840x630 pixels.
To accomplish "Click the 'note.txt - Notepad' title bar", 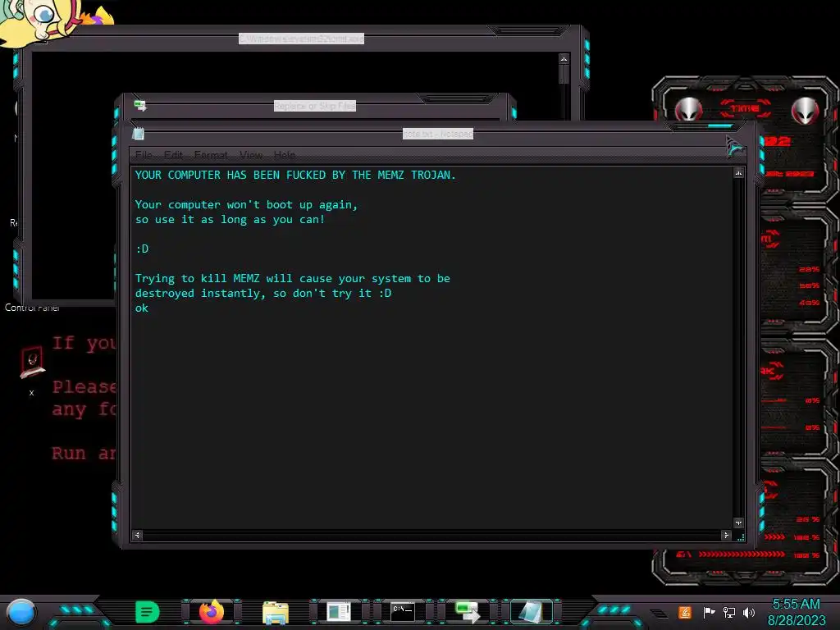I will (438, 134).
